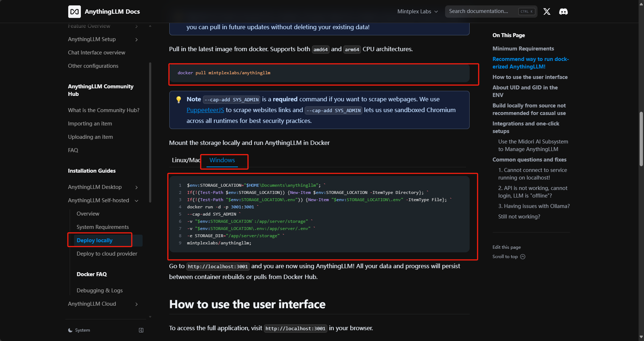644x341 pixels.
Task: Collapse the AnythingLLM Self-hosted section
Action: click(x=136, y=201)
